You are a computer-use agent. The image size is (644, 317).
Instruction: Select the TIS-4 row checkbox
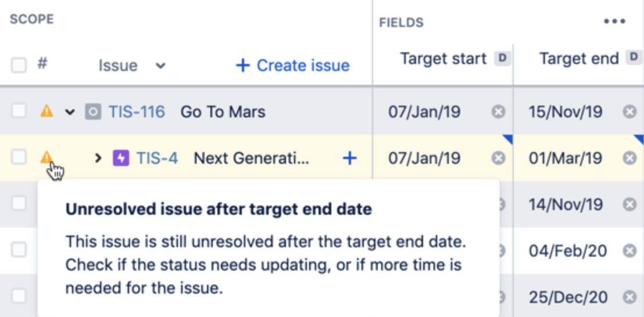point(19,157)
